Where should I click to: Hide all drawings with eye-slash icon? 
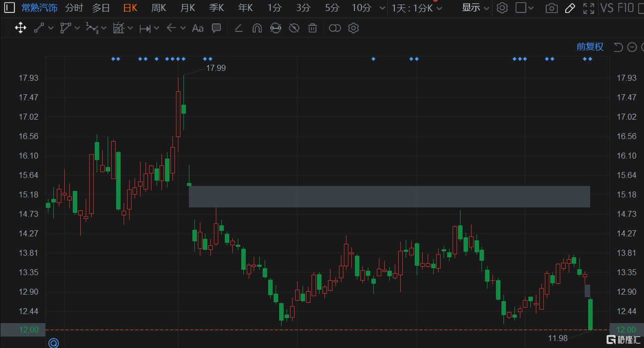tap(294, 28)
